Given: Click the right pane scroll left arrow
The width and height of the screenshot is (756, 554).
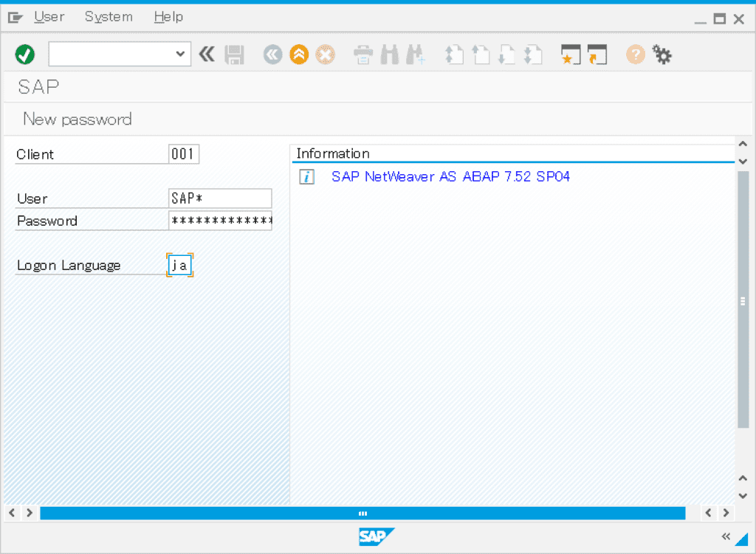Looking at the screenshot, I should pos(708,513).
